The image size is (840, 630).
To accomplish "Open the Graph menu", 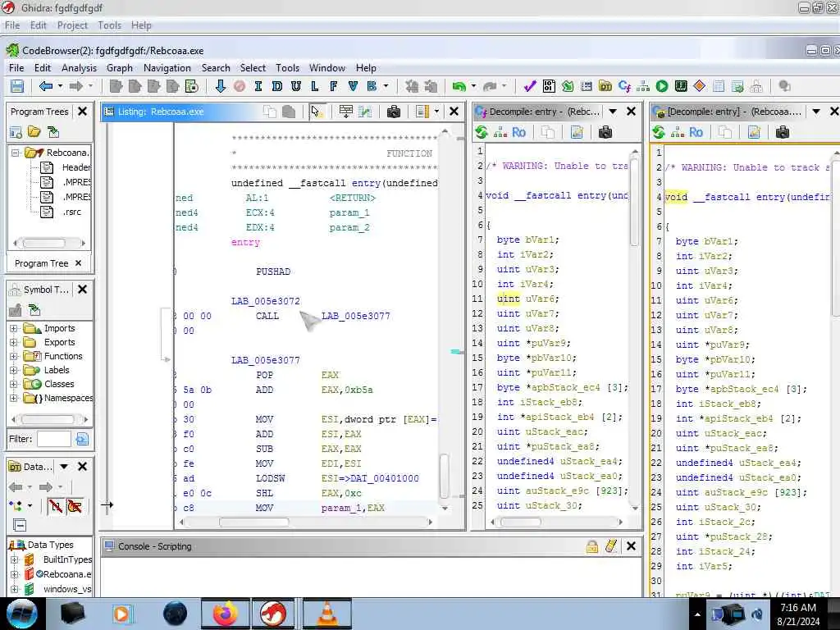I will pos(120,67).
